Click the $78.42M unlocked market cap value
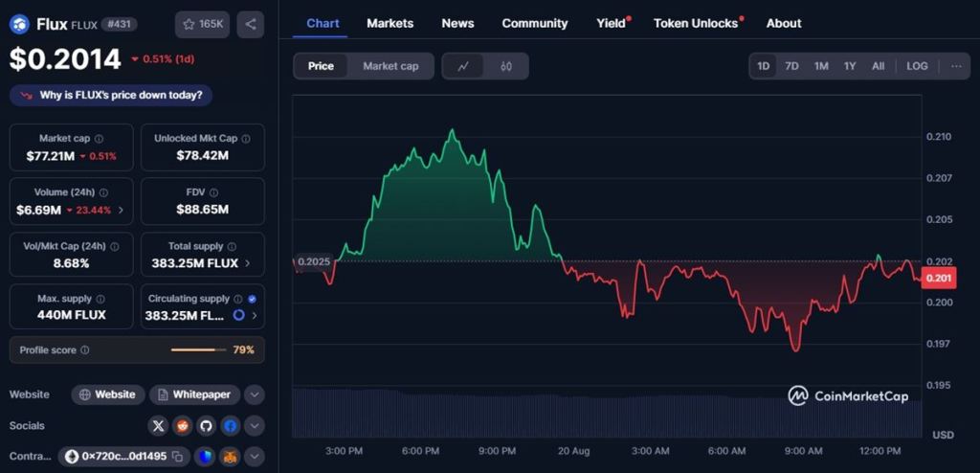This screenshot has height=473, width=980. point(203,156)
